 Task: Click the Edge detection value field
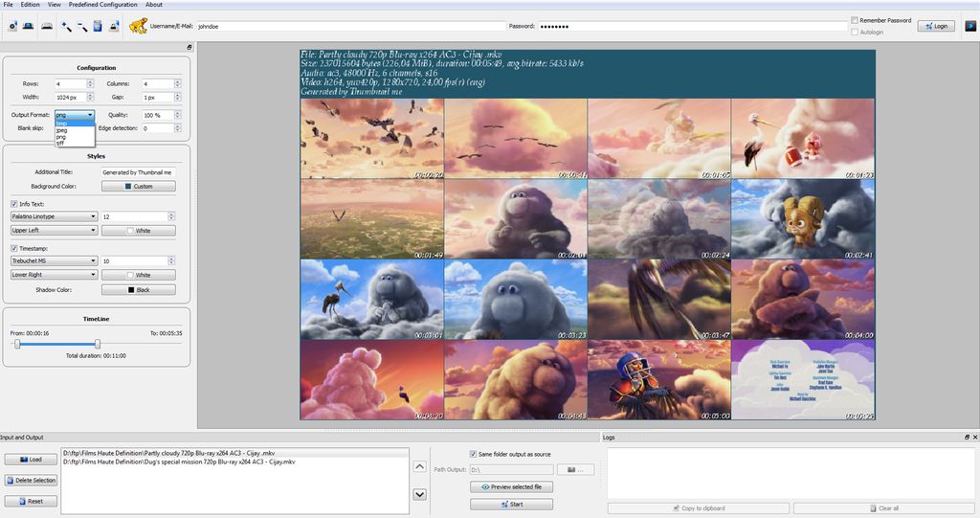tap(161, 128)
